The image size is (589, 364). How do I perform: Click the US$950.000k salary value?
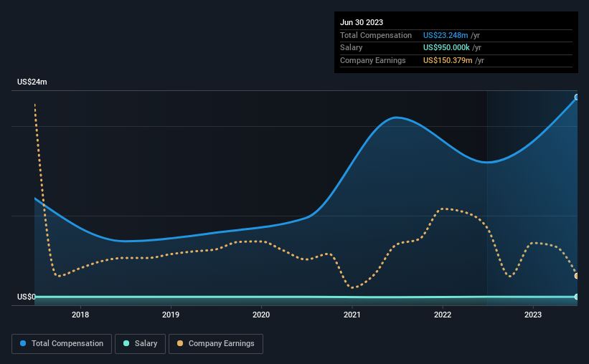[x=446, y=48]
